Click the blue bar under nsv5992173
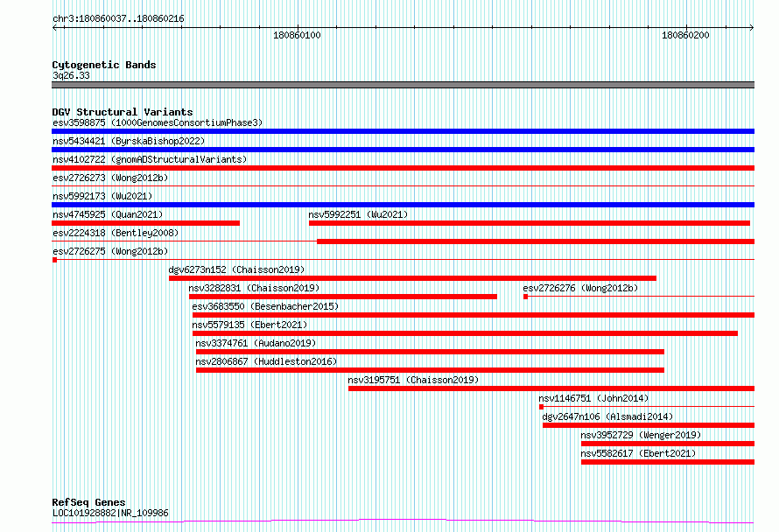Screen dimensions: 779x532 (403, 205)
